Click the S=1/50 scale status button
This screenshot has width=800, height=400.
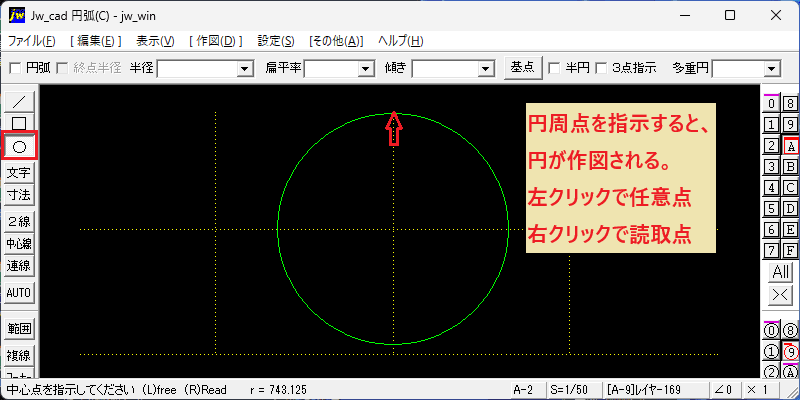point(572,390)
